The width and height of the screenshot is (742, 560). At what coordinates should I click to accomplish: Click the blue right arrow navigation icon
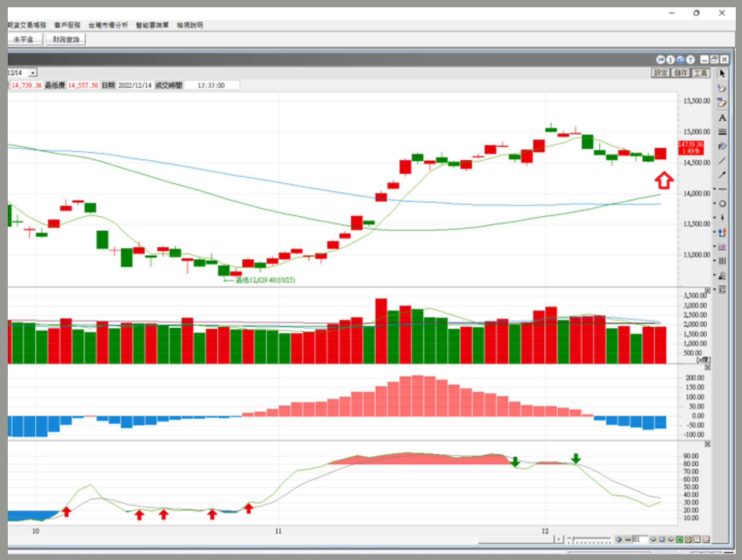pyautogui.click(x=670, y=539)
